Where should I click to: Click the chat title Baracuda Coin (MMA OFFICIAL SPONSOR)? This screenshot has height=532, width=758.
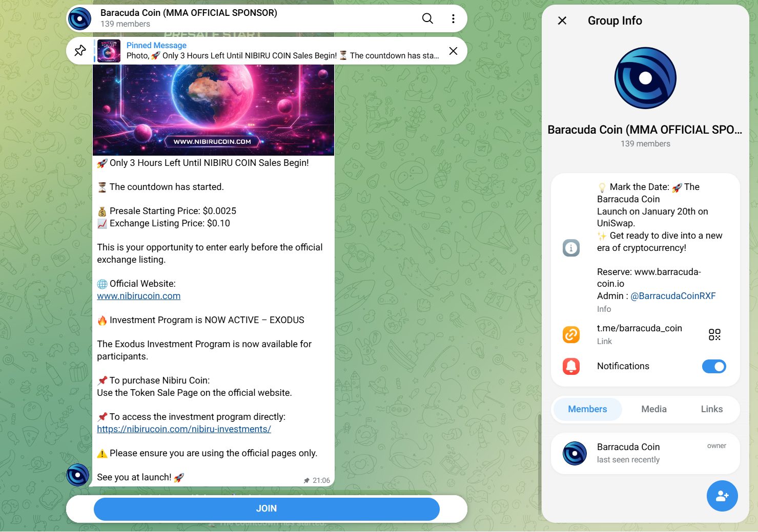coord(189,13)
